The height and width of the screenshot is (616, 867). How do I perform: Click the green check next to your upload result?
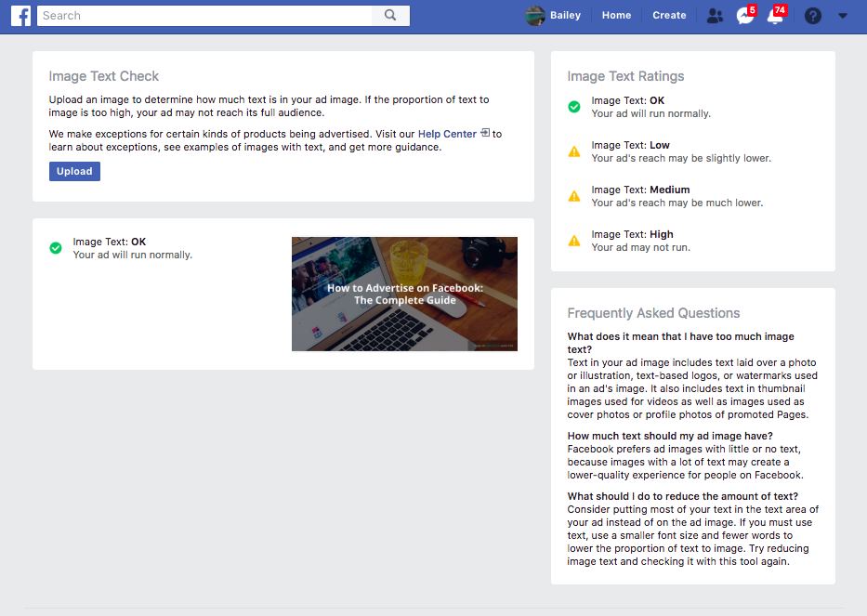point(54,246)
